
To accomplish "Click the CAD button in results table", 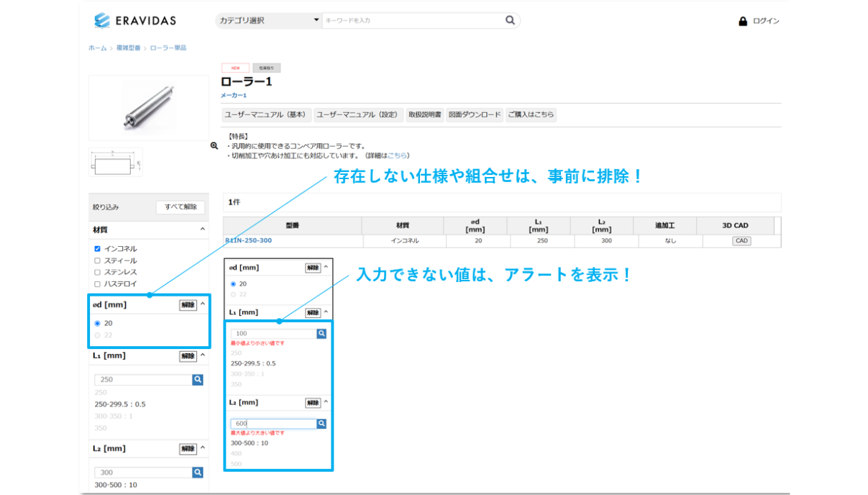I will click(x=741, y=241).
